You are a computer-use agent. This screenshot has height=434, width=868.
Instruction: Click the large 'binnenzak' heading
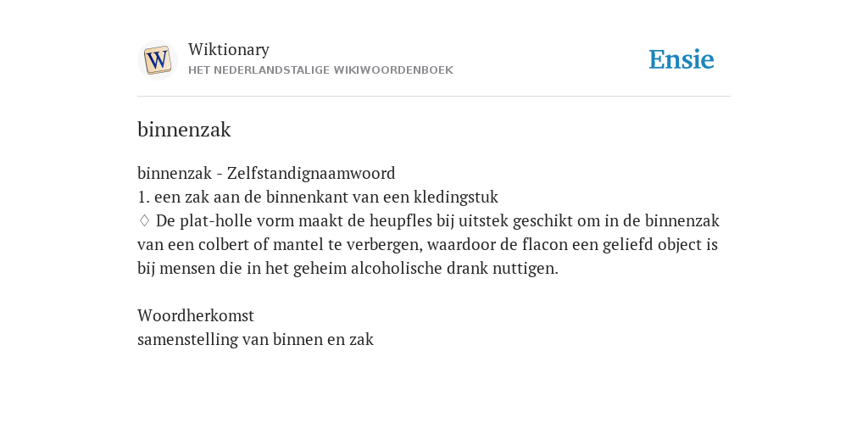point(184,130)
